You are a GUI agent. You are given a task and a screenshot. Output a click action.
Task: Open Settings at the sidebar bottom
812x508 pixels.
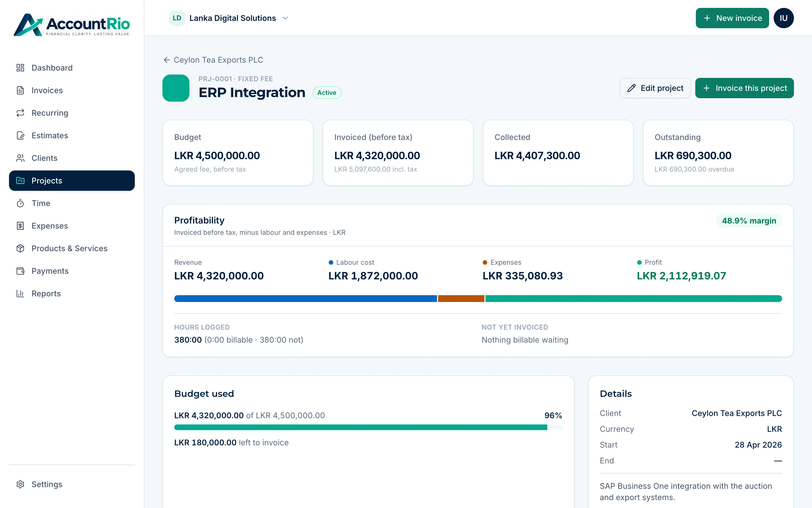72,484
